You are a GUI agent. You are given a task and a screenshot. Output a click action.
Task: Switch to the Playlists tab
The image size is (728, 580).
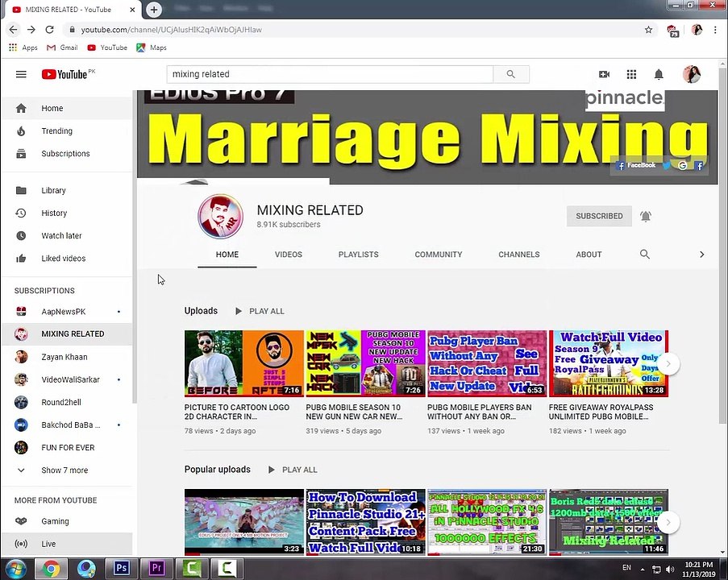(359, 255)
